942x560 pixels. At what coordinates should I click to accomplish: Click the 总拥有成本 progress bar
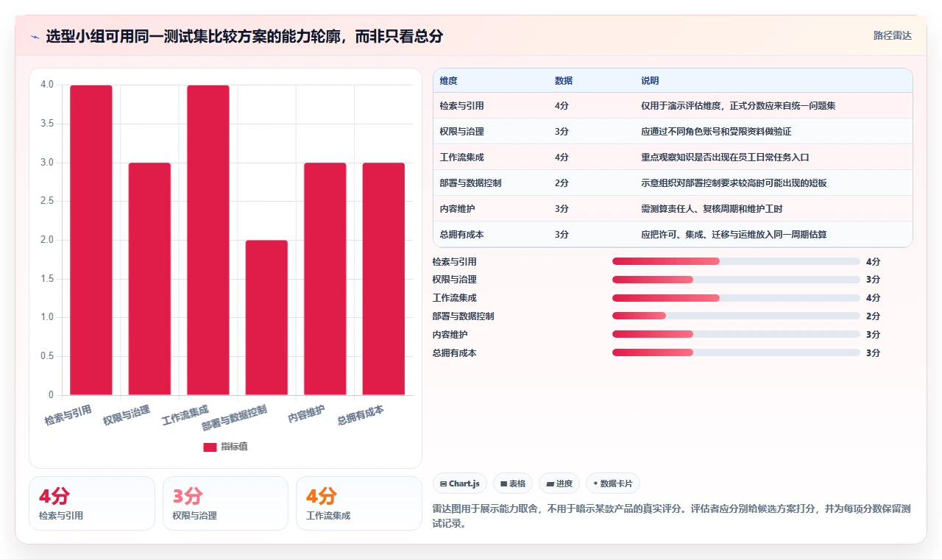click(x=736, y=352)
